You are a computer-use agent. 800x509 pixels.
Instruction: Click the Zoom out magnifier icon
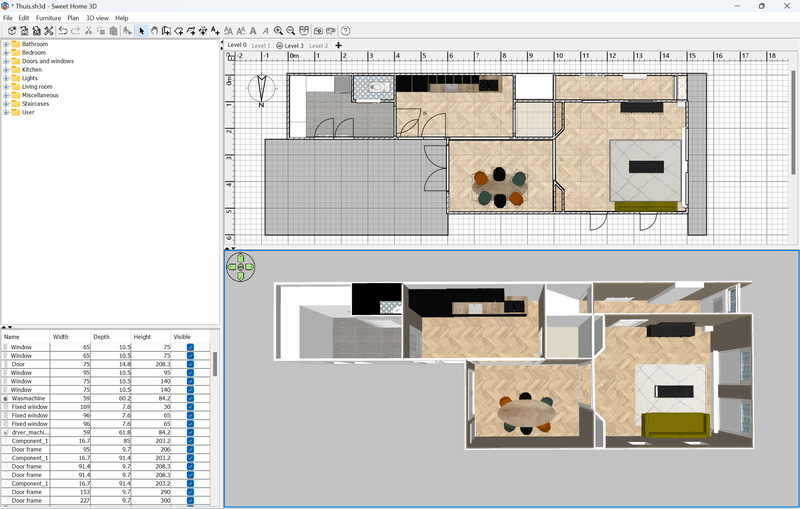click(x=291, y=31)
